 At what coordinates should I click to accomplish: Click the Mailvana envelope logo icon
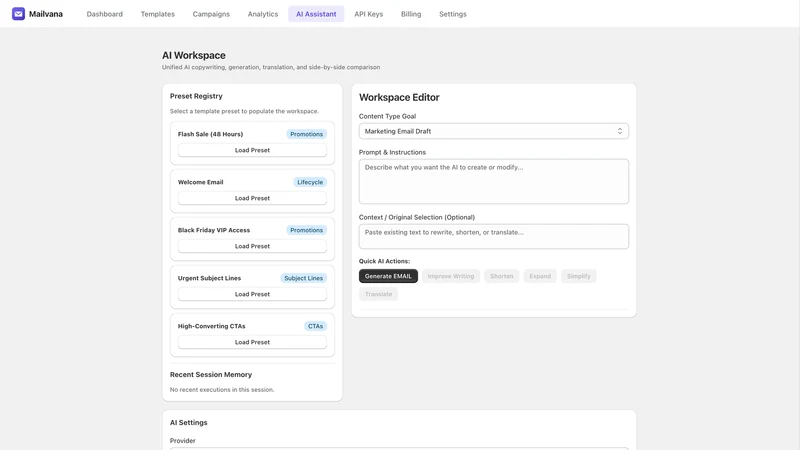click(18, 14)
